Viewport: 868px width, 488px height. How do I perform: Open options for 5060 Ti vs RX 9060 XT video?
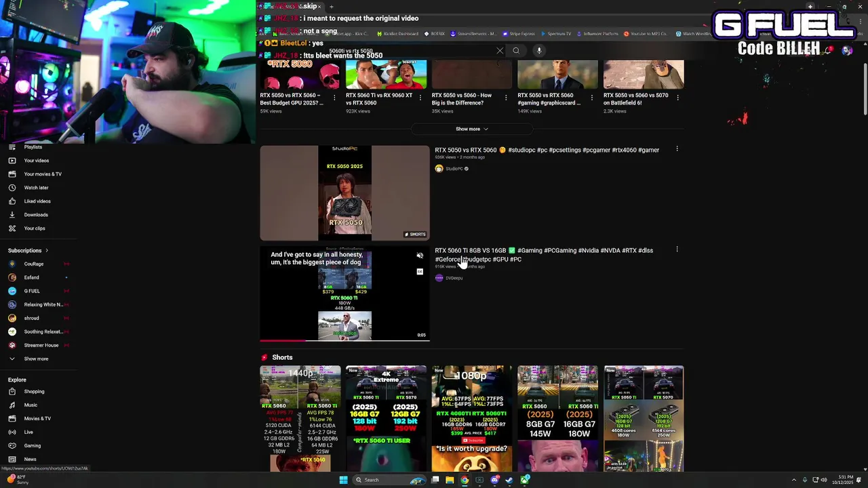420,98
